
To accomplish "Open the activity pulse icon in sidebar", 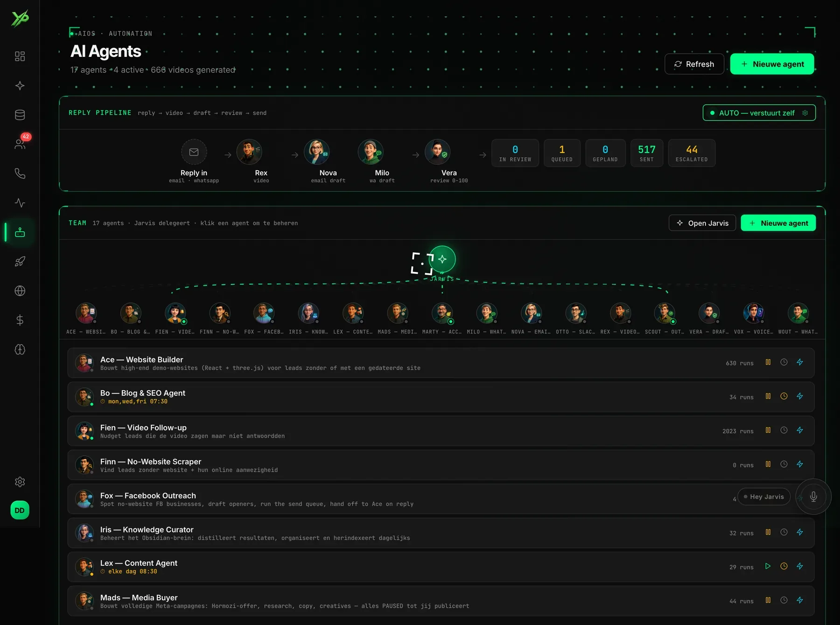I will click(x=20, y=203).
